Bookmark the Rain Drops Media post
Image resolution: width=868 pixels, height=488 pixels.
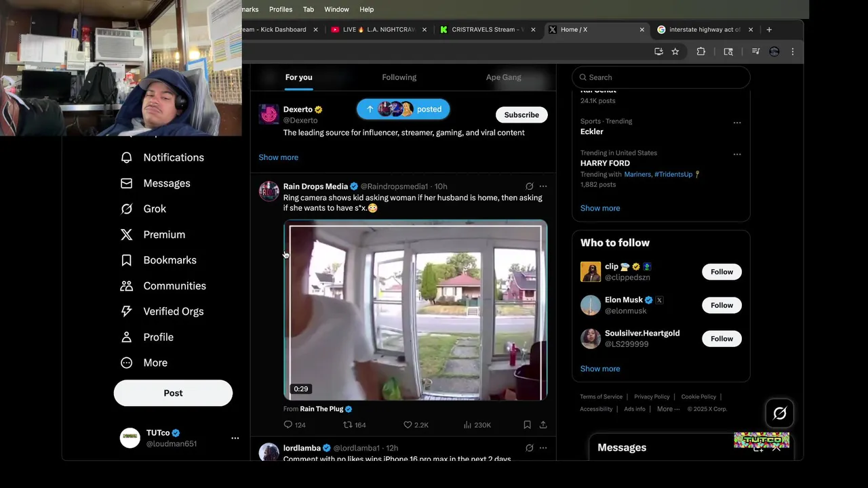click(527, 425)
